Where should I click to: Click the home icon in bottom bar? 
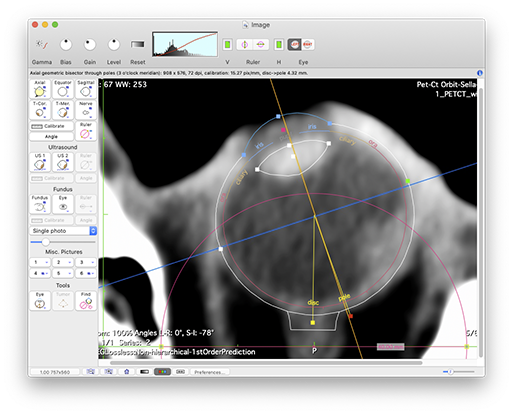tap(126, 372)
